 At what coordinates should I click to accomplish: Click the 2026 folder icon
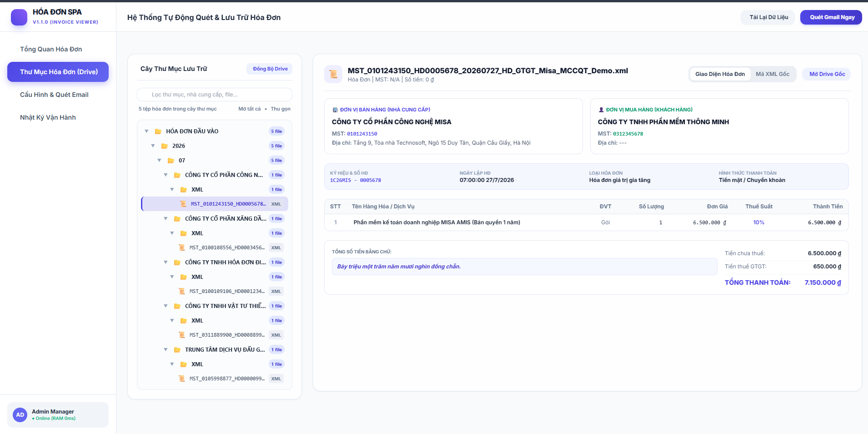[165, 146]
